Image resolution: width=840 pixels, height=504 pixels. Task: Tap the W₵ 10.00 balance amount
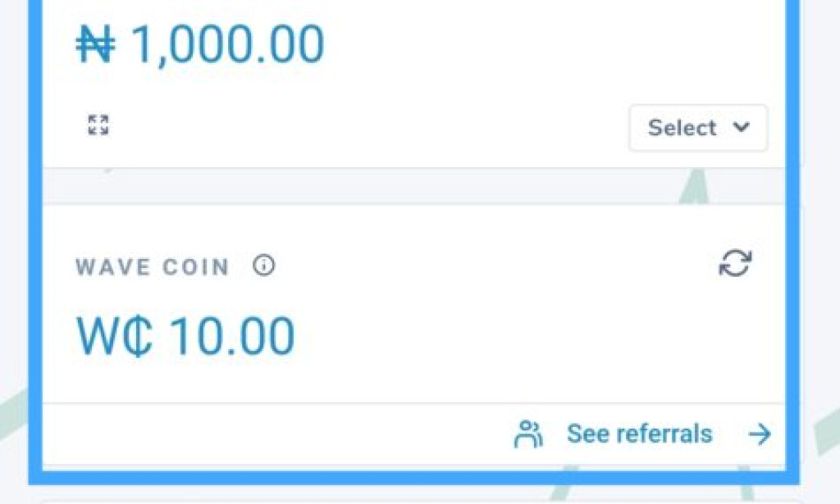[x=184, y=333]
